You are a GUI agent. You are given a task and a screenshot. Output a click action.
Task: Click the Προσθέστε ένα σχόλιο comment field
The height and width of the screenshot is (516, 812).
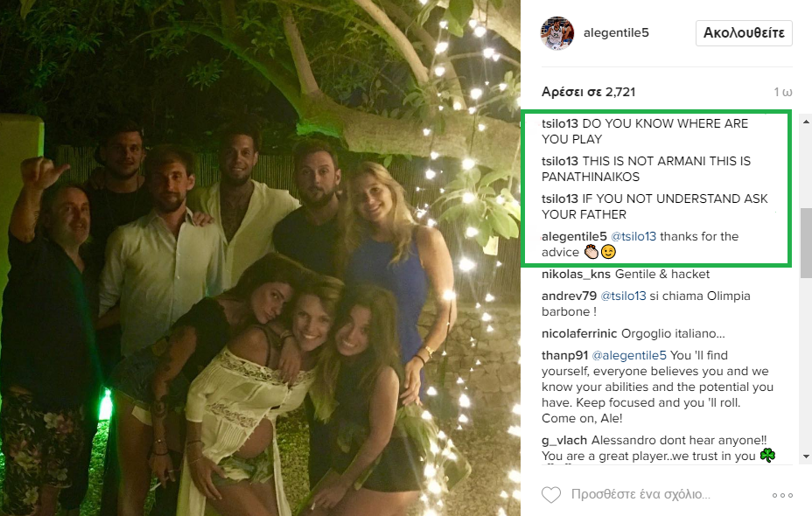pos(639,494)
